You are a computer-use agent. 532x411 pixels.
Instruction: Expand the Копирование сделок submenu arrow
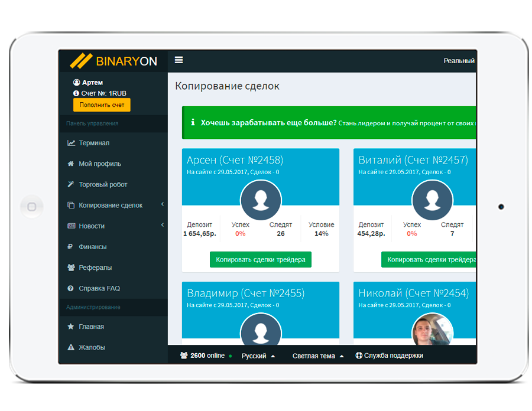162,205
